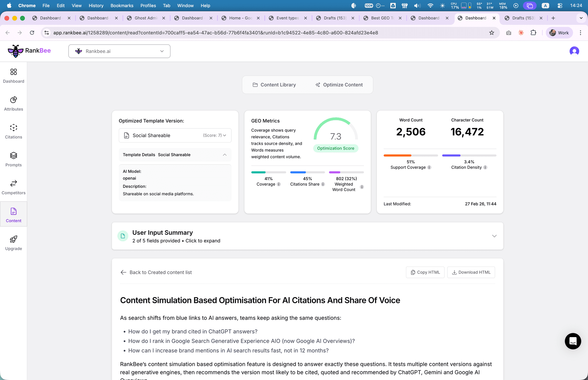The height and width of the screenshot is (380, 588).
Task: Open the Bookmarks menu
Action: pyautogui.click(x=122, y=6)
